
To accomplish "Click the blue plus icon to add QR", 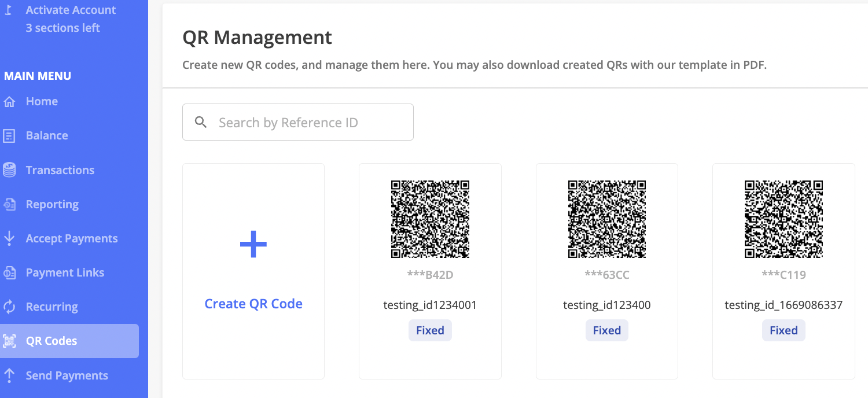I will [253, 244].
